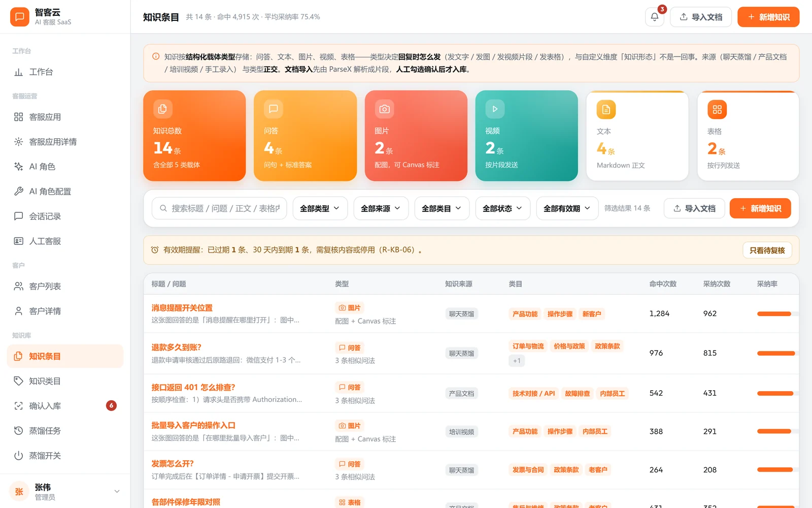This screenshot has width=812, height=508.
Task: Go to 知识类目 in the sidebar
Action: pyautogui.click(x=65, y=381)
